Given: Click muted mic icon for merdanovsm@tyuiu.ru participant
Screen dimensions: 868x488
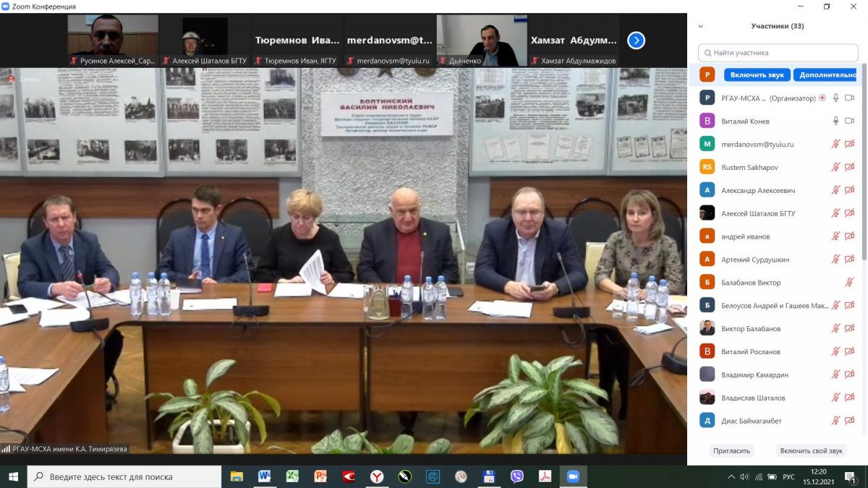Looking at the screenshot, I should point(835,144).
